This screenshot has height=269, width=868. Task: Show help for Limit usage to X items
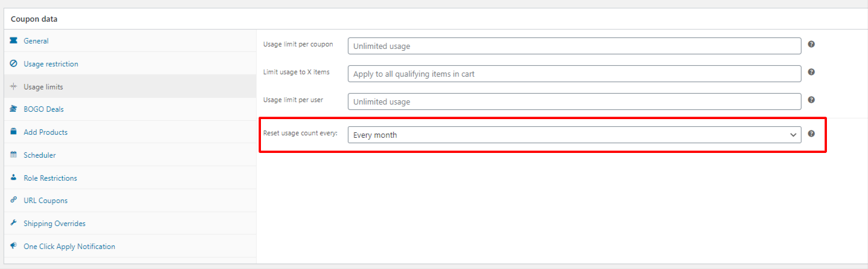point(811,72)
